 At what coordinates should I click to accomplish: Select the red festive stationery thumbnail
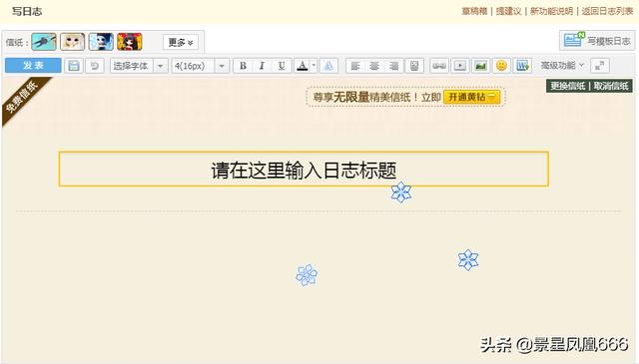[130, 42]
